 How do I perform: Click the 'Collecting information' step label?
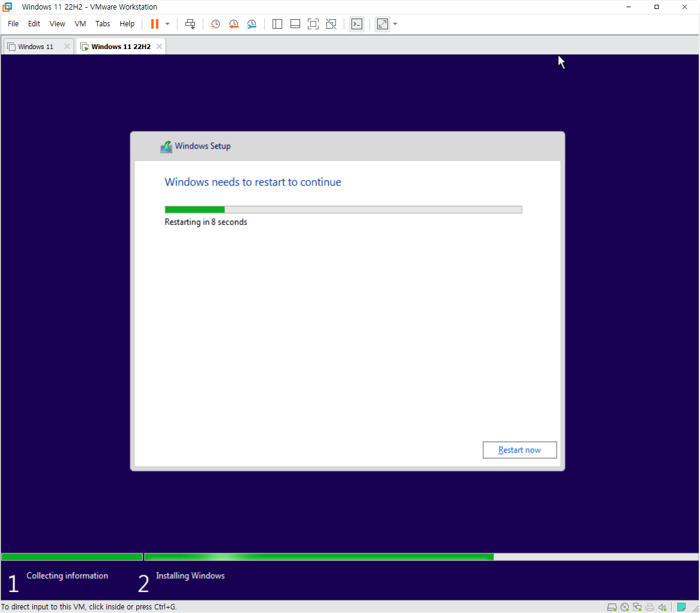67,575
